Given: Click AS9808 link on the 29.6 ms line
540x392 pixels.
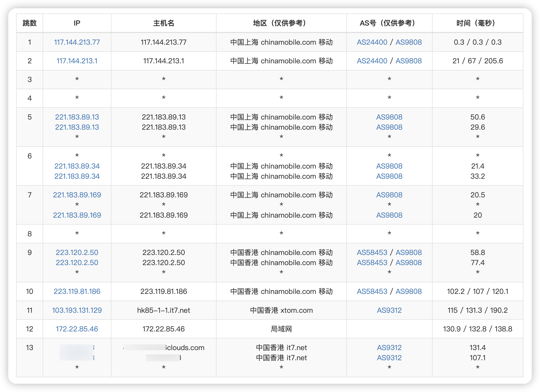Looking at the screenshot, I should 389,127.
